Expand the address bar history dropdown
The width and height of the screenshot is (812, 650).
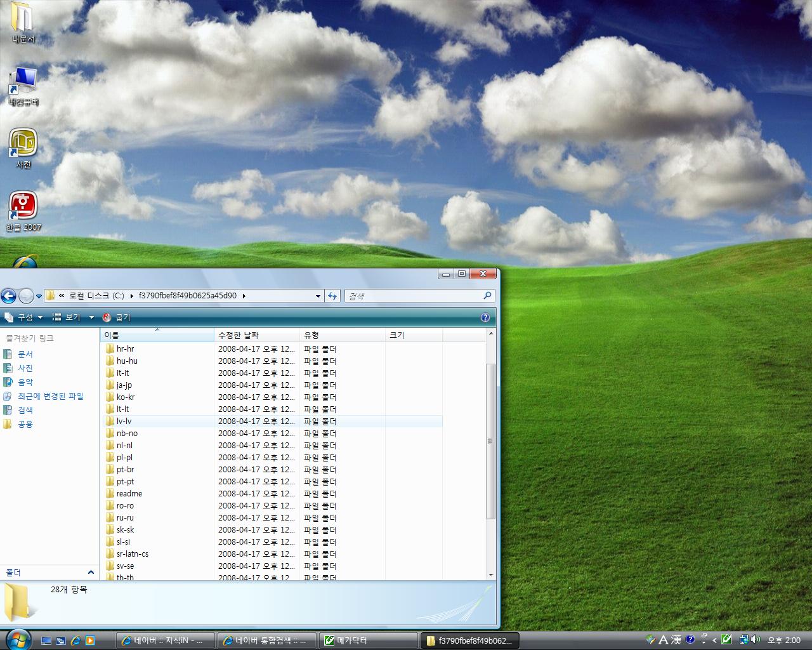click(x=318, y=296)
